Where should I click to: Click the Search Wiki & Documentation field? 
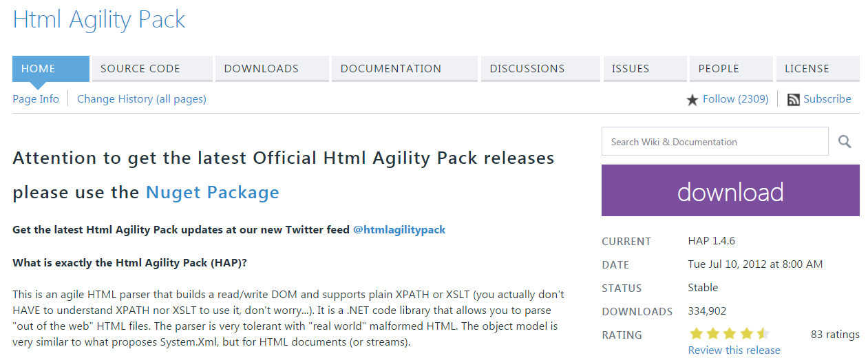point(714,141)
